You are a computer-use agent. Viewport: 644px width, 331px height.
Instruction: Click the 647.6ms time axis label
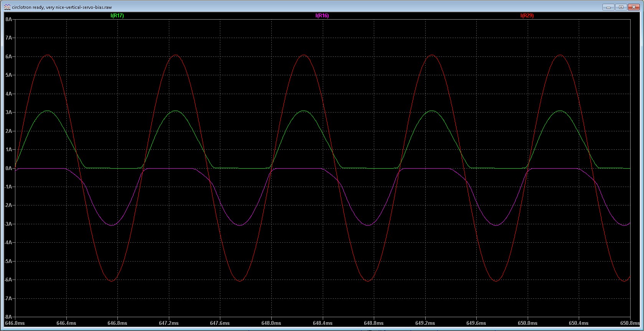click(x=220, y=323)
